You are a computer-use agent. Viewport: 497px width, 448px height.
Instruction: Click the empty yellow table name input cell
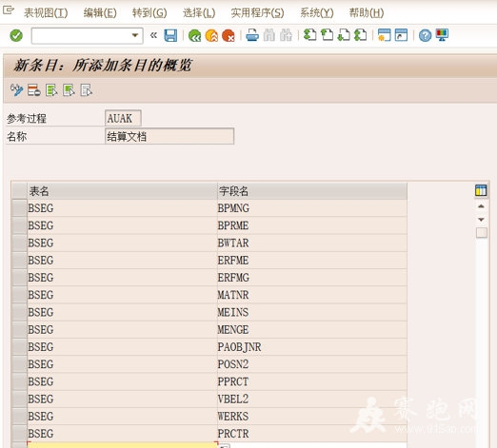tap(122, 445)
